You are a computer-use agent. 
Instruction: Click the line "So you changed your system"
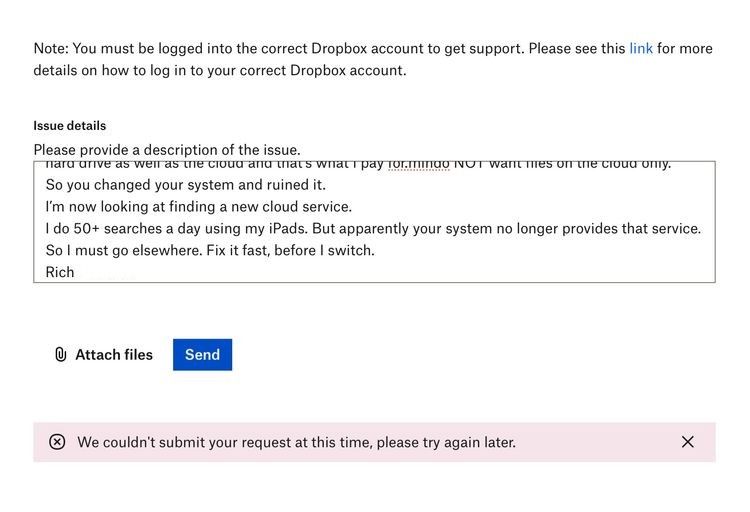[185, 185]
